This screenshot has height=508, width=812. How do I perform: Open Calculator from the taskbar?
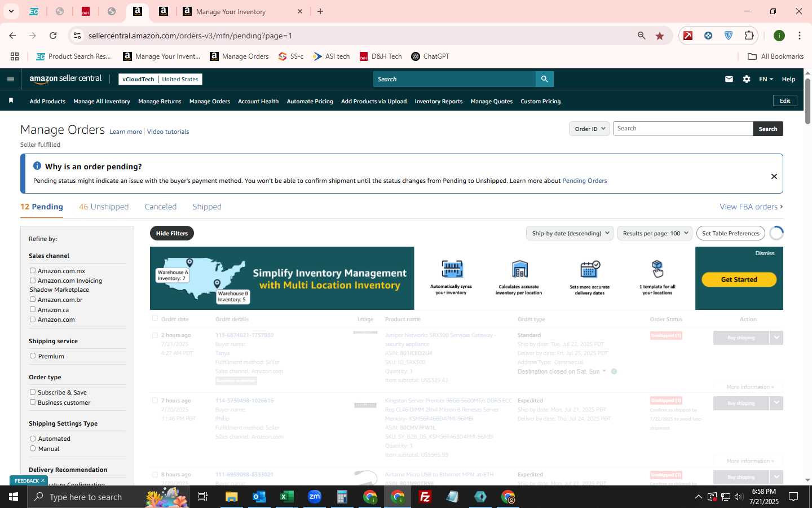[342, 497]
